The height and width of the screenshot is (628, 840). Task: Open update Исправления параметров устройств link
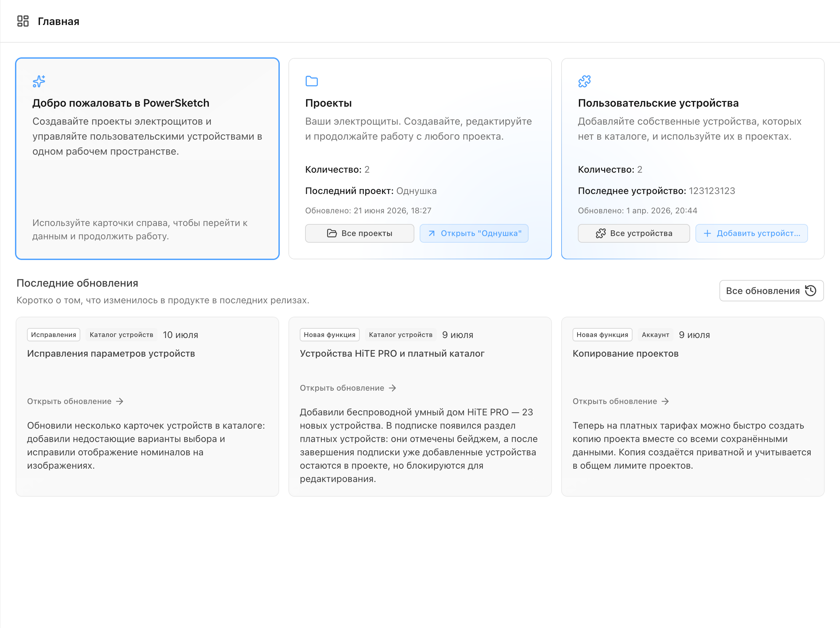75,401
